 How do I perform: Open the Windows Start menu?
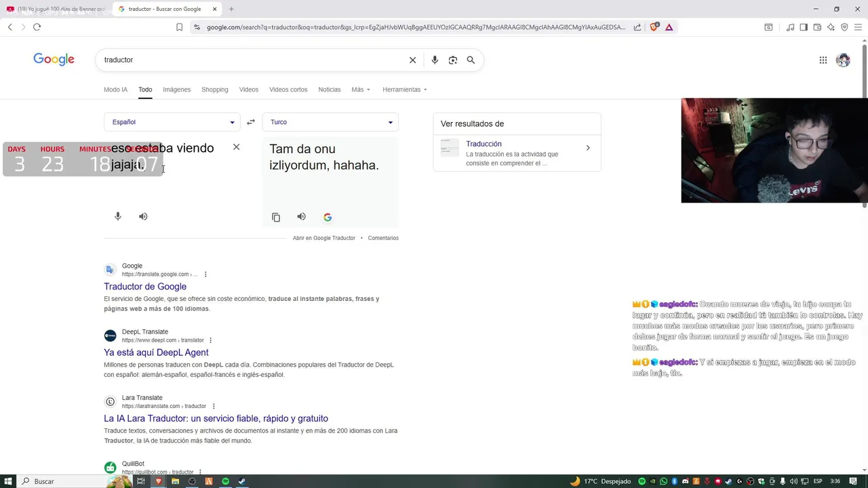coord(8,481)
